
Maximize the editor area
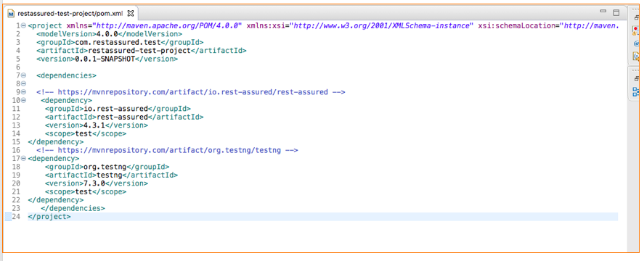(616, 13)
